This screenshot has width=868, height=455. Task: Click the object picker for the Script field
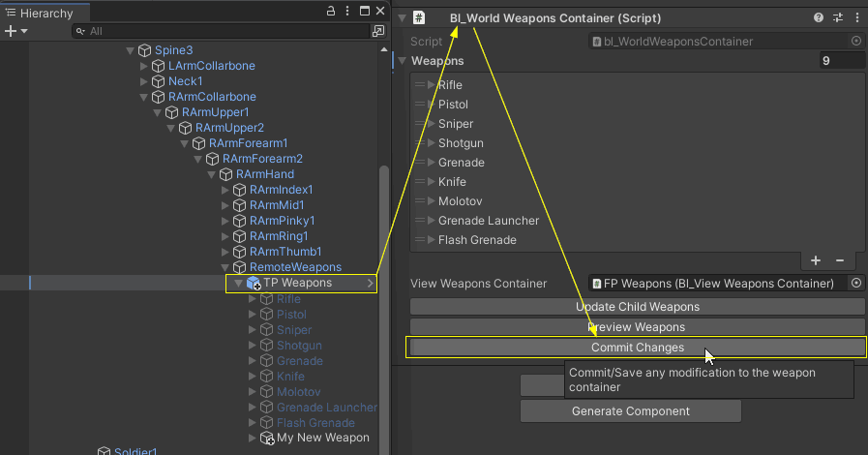pos(855,42)
